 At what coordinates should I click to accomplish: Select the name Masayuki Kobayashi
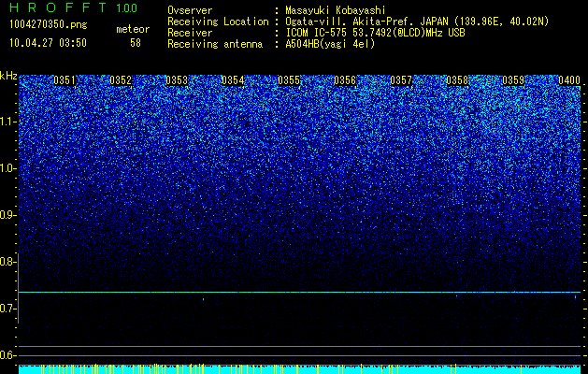336,10
